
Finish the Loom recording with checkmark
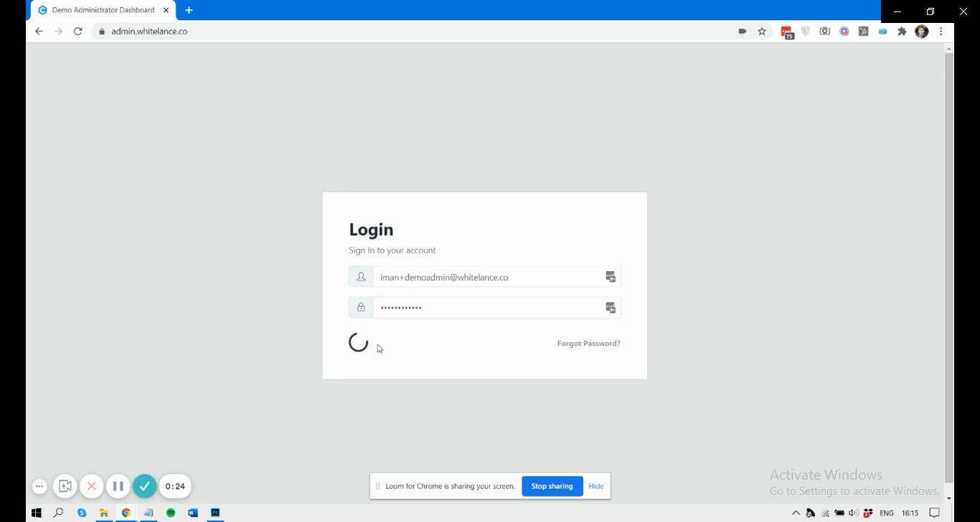pos(144,486)
